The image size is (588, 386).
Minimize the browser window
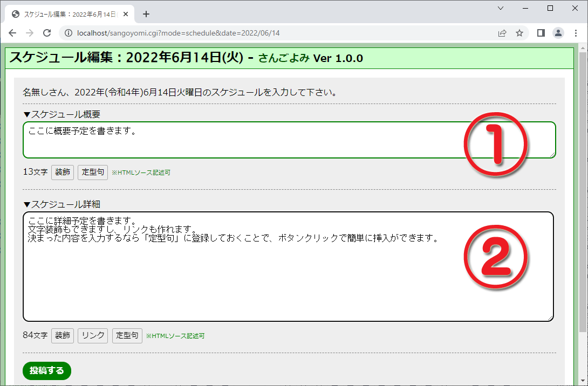coord(525,8)
